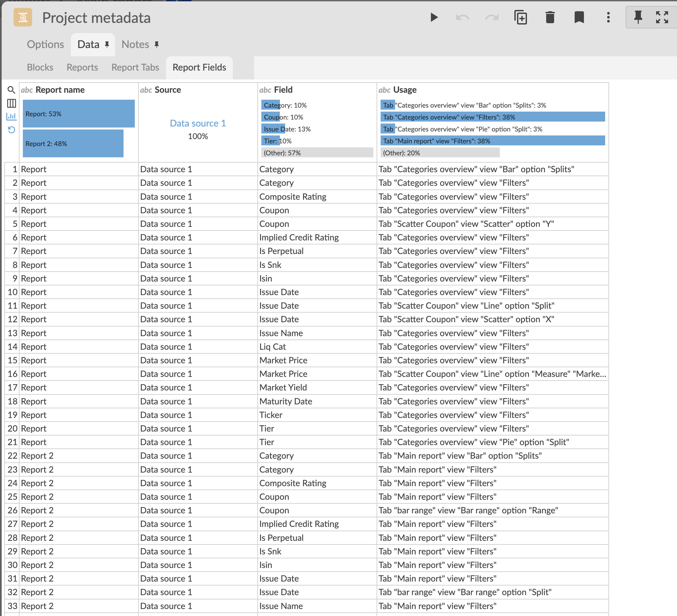This screenshot has width=677, height=616.
Task: Delete the block using the trash icon
Action: pyautogui.click(x=550, y=17)
